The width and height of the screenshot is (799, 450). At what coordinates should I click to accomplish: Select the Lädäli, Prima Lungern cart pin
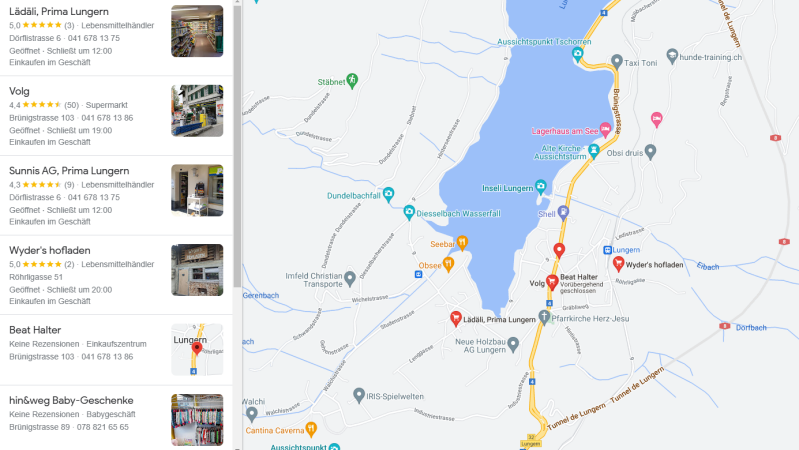coord(456,319)
